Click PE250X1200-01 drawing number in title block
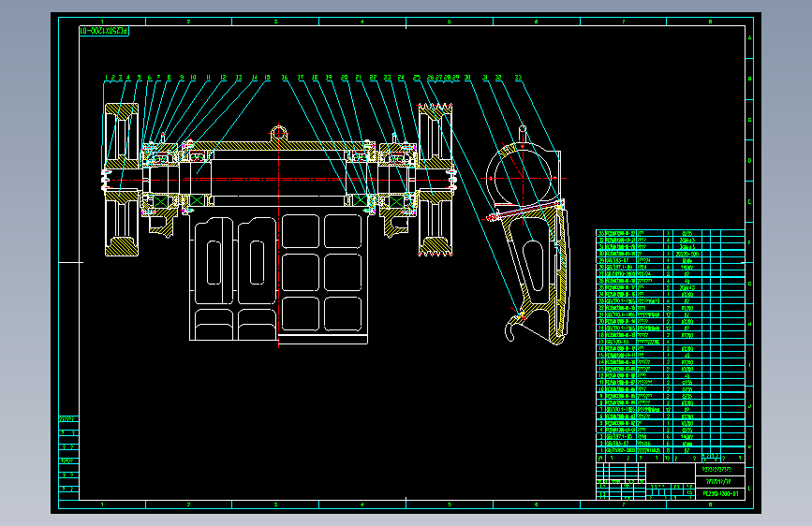 (720, 494)
